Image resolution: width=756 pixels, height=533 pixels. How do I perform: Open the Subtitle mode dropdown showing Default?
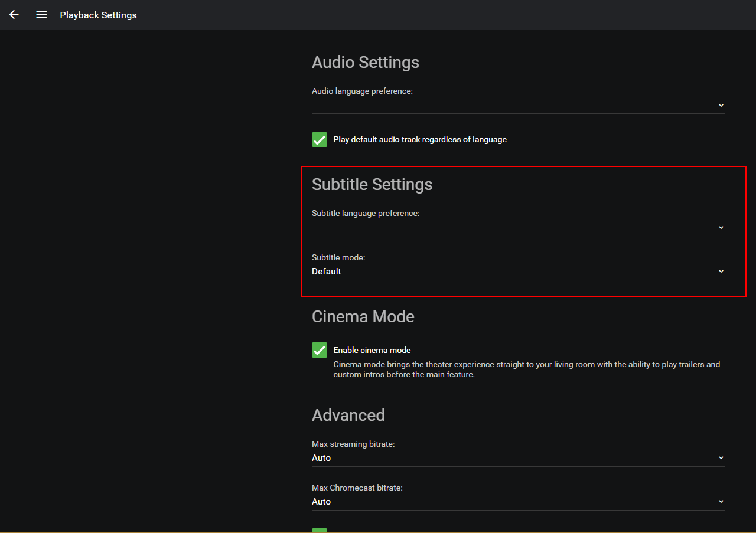(x=518, y=271)
